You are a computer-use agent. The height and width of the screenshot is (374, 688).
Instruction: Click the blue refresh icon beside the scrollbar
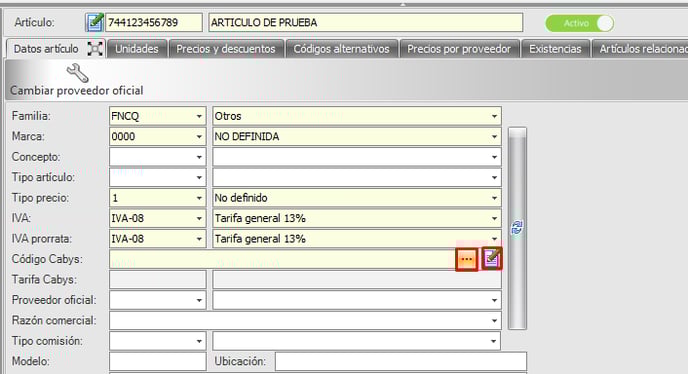click(517, 227)
